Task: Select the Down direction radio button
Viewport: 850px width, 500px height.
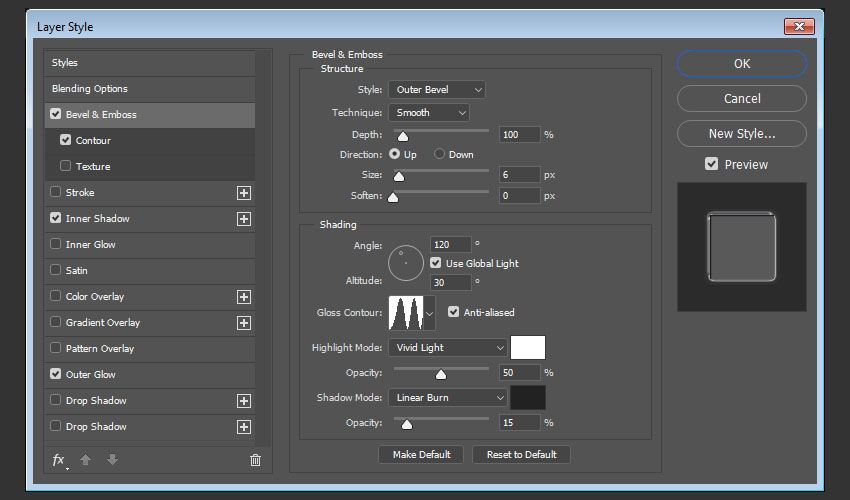Action: point(440,155)
